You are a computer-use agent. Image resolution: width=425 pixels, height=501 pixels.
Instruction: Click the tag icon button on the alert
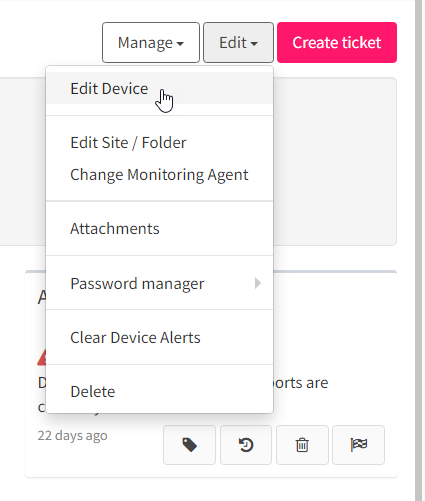pos(189,445)
